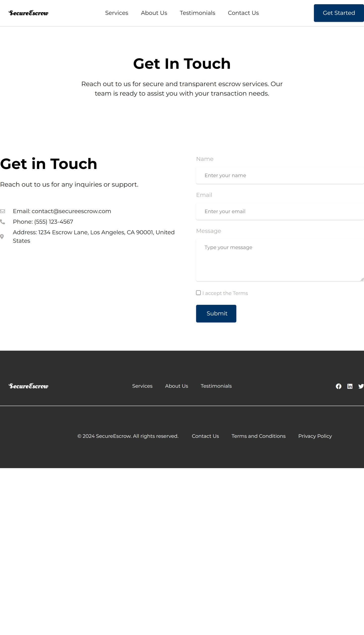Click the address 1234 Escrow Lane text
This screenshot has height=635, width=364.
point(94,237)
